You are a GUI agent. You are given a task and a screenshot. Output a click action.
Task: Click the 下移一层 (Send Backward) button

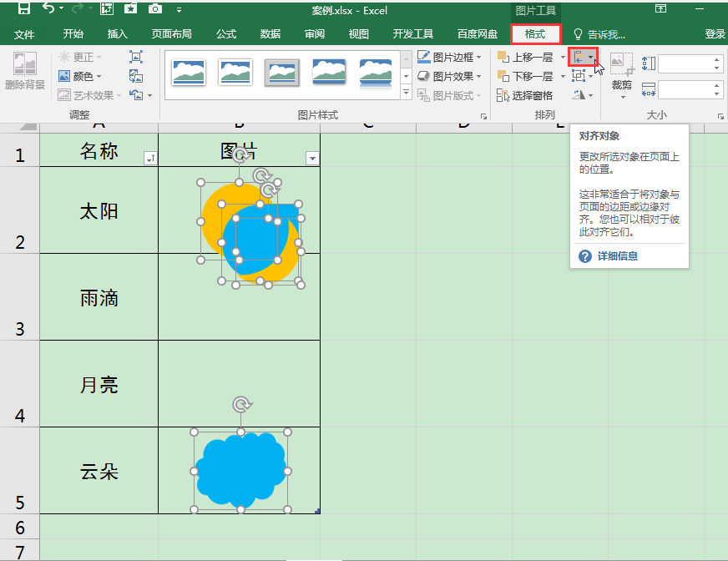click(525, 76)
